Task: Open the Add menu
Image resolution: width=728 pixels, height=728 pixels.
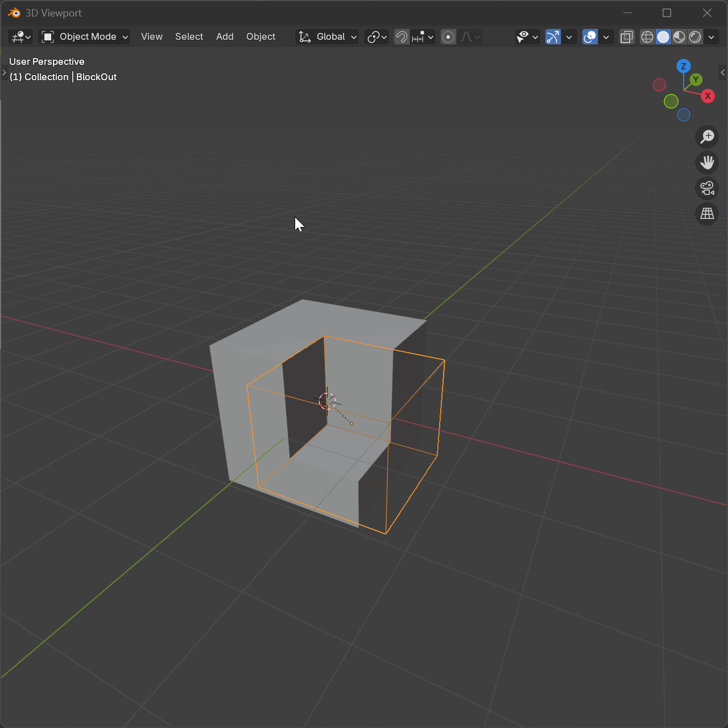Action: pos(225,36)
